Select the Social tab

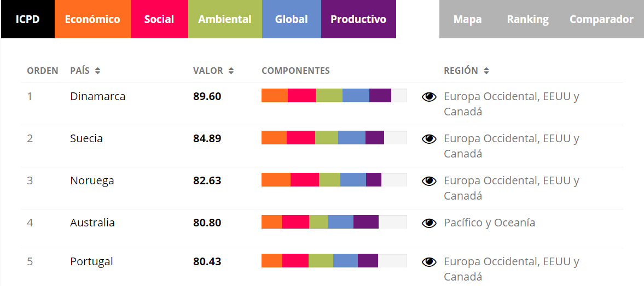(x=159, y=19)
